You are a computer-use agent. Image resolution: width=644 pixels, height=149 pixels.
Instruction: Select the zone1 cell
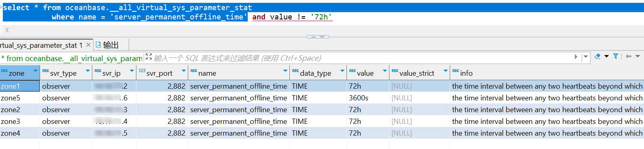click(20, 86)
